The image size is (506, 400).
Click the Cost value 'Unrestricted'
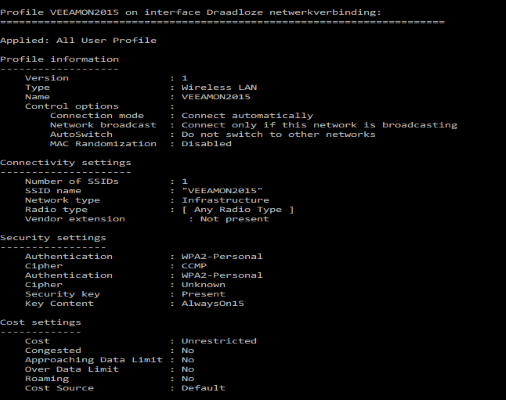click(219, 341)
